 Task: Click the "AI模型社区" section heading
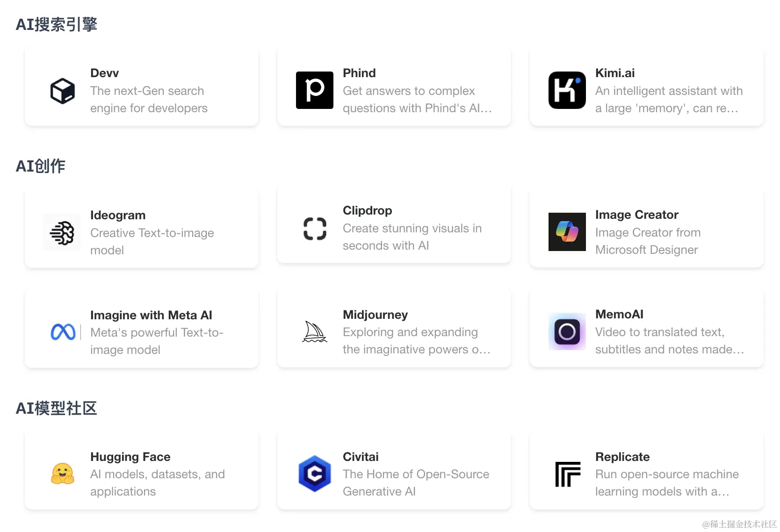(56, 408)
